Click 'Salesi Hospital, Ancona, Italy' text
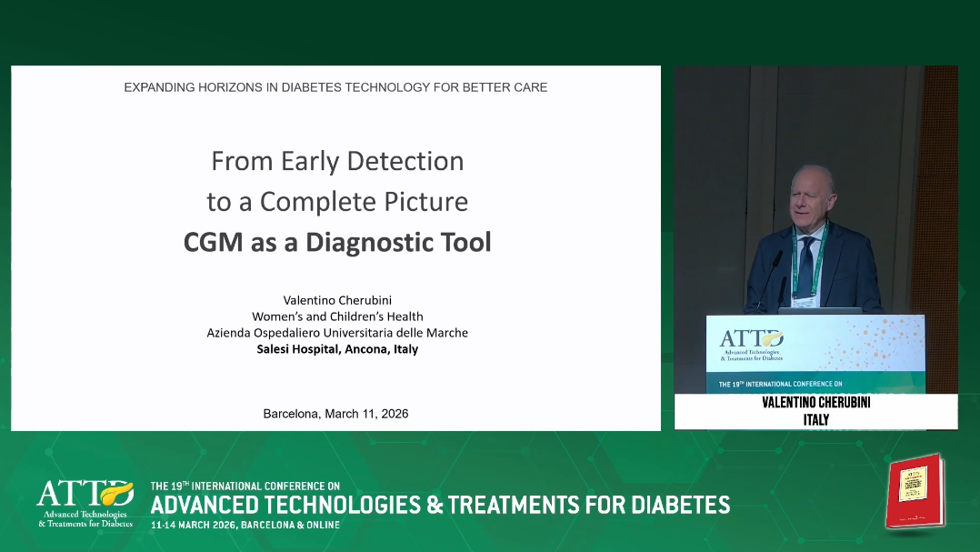The height and width of the screenshot is (552, 980). tap(337, 349)
